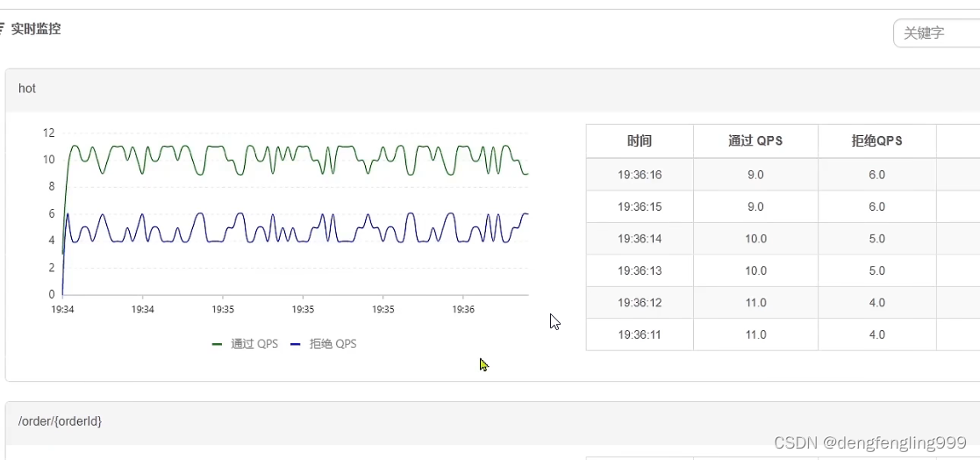Click the list icon beside 实时监控
Viewport: 980px width, 460px height.
click(3, 29)
